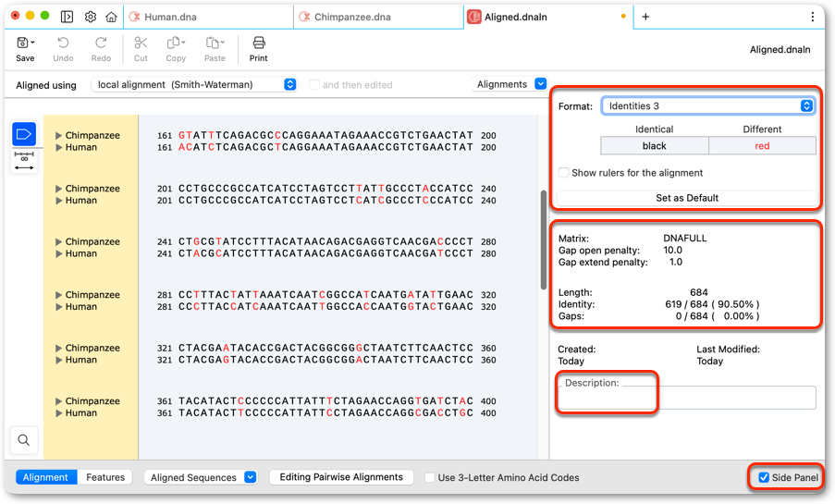Viewport: 835px width, 504px height.
Task: Uncheck the Side Panel checkbox
Action: (x=764, y=477)
